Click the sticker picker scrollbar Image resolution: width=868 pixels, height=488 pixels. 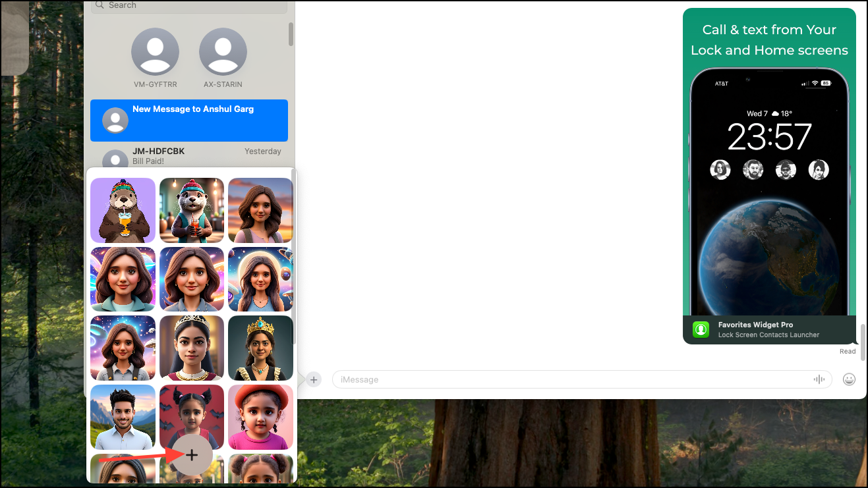click(294, 256)
